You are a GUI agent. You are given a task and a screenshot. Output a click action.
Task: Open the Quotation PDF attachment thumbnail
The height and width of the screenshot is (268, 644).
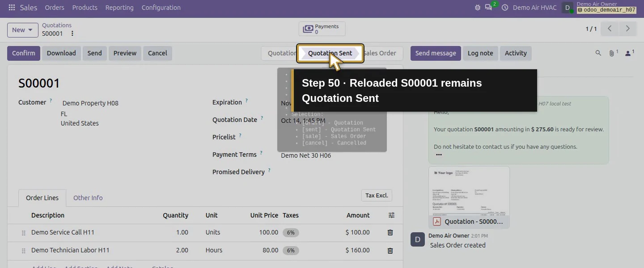(x=469, y=197)
